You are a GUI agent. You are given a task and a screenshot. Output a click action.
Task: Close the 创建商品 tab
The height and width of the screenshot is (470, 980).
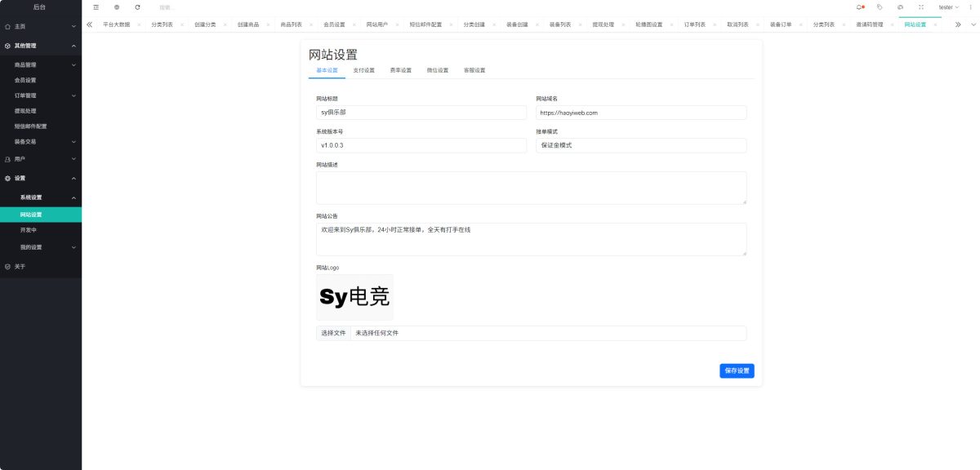[x=269, y=24]
